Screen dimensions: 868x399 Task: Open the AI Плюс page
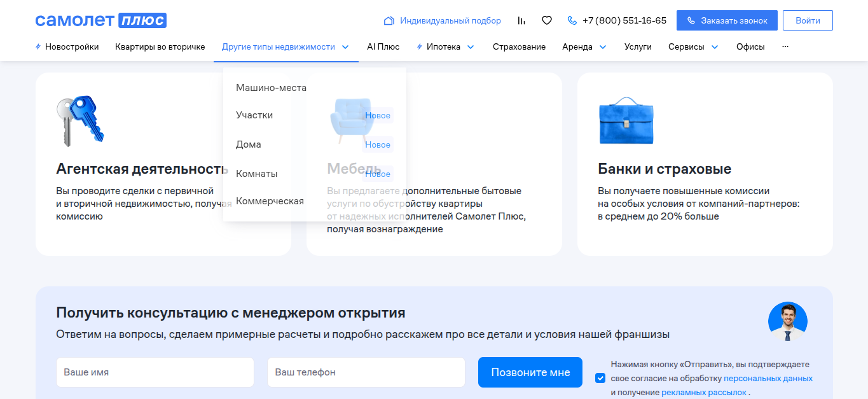383,46
